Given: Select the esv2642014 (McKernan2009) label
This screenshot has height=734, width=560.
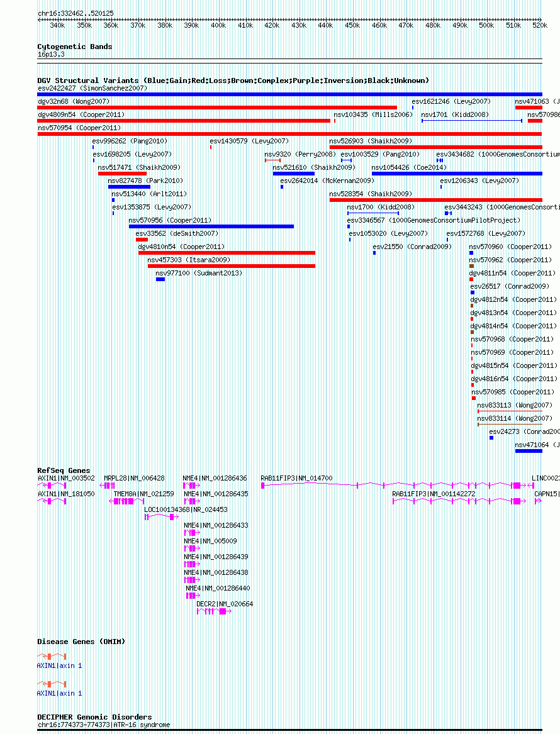Looking at the screenshot, I should [327, 181].
